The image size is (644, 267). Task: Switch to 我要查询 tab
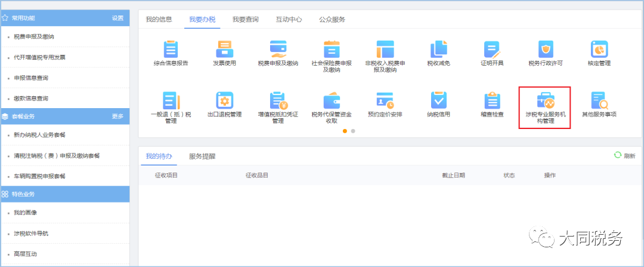tap(245, 19)
